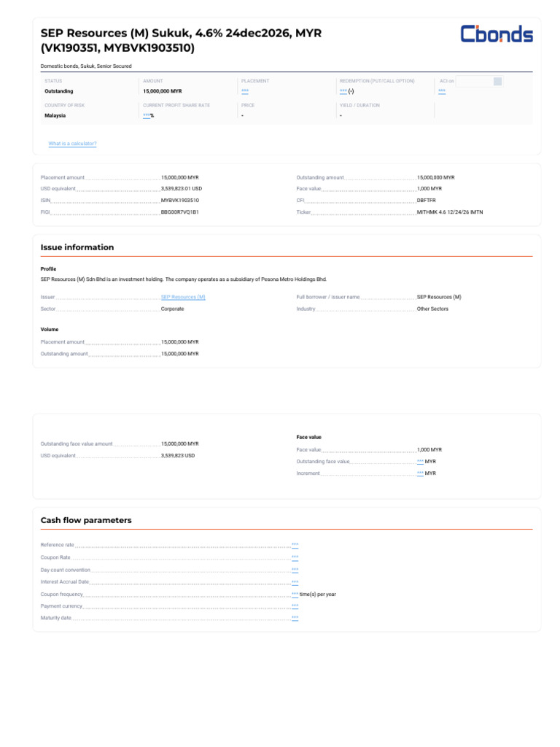Viewport: 560px width, 747px height.
Task: Click the 'Issue information' heading
Action: click(77, 247)
